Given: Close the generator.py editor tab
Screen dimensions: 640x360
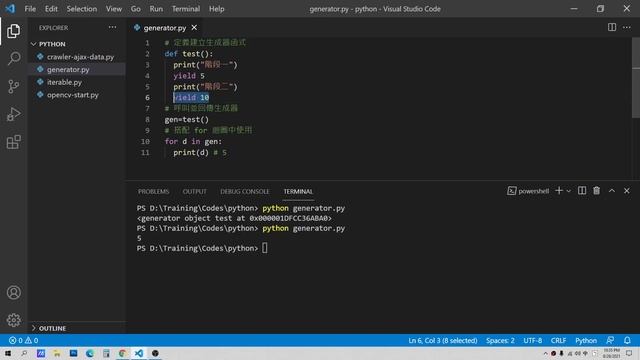Looking at the screenshot, I should coord(194,27).
